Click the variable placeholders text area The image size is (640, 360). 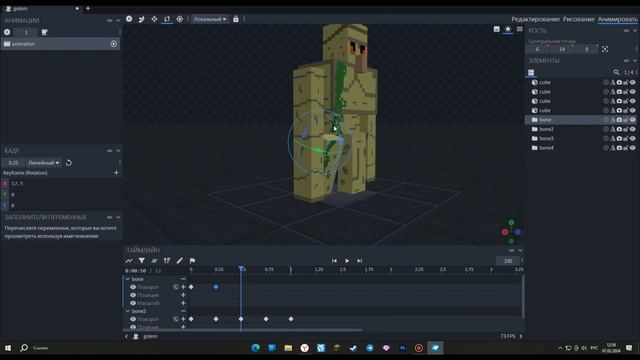coord(60,232)
